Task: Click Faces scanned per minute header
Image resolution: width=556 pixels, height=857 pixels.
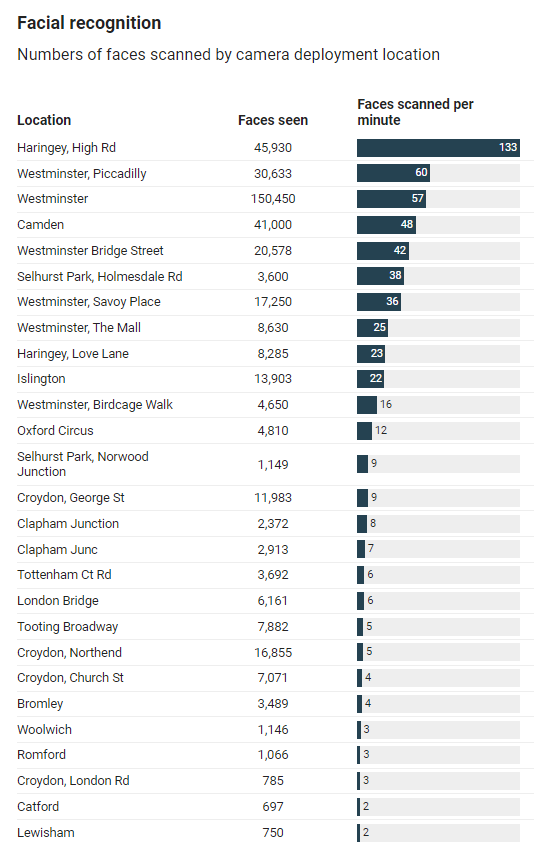Action: point(415,112)
